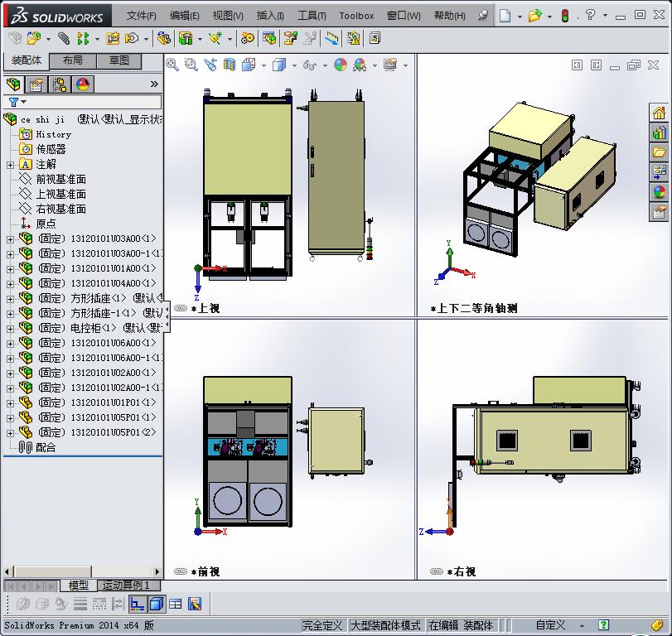Open the 编辑(E) menu
Screen dimensions: 672x636
tap(184, 16)
